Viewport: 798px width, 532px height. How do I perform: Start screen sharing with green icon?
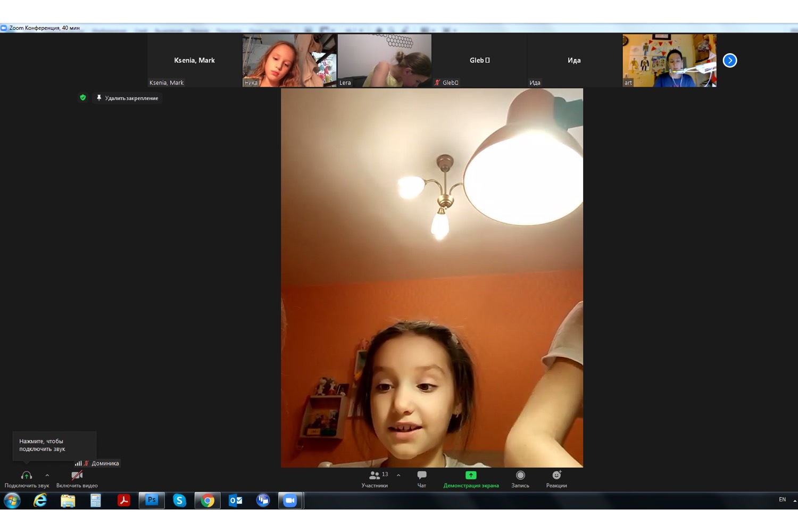pyautogui.click(x=471, y=476)
